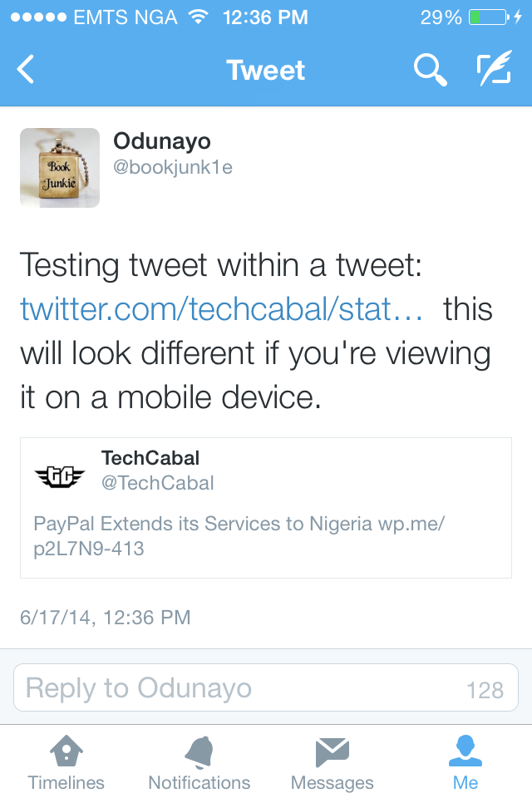Screen dimensions: 532x798
Task: Open the @bookjunk1e handle
Action: pos(173,167)
